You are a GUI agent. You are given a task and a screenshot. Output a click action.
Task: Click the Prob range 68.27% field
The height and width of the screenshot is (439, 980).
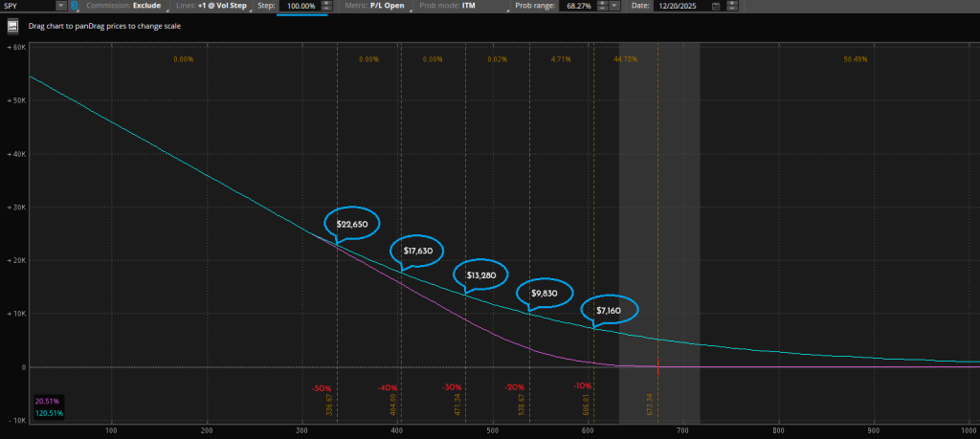pos(577,6)
